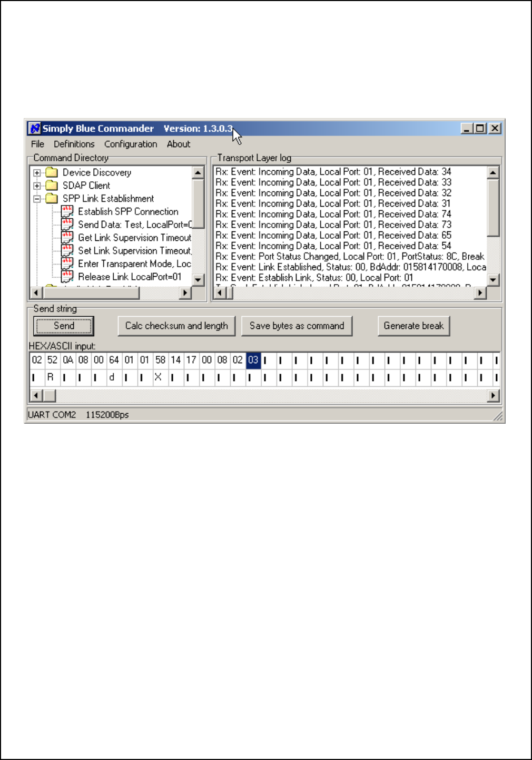Select hex cell 58
This screenshot has width=532, height=760.
tap(160, 360)
